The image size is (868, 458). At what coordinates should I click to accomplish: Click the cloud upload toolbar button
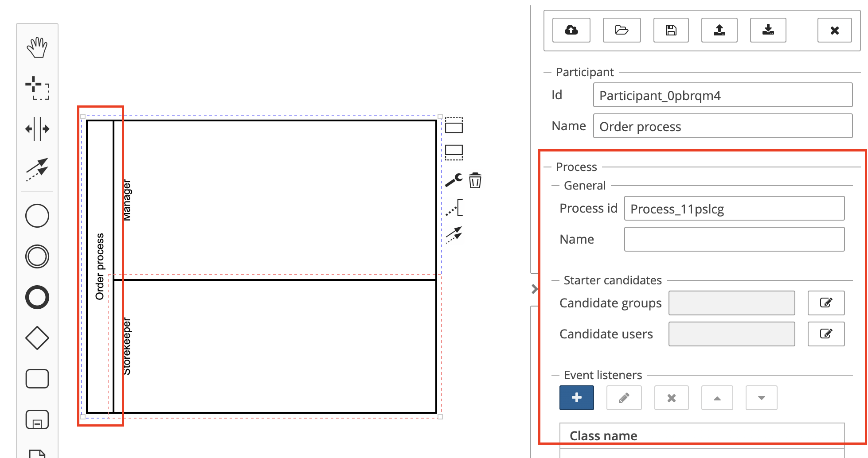pos(571,30)
